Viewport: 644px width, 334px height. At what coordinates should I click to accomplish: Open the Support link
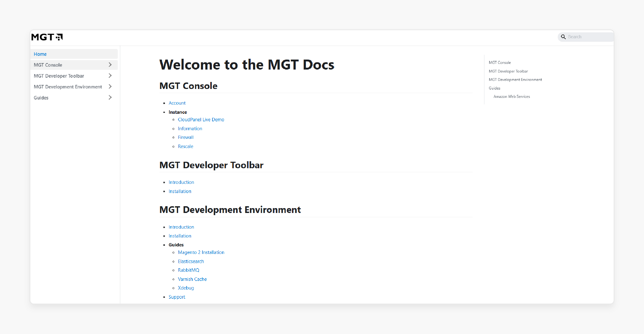[x=177, y=297]
